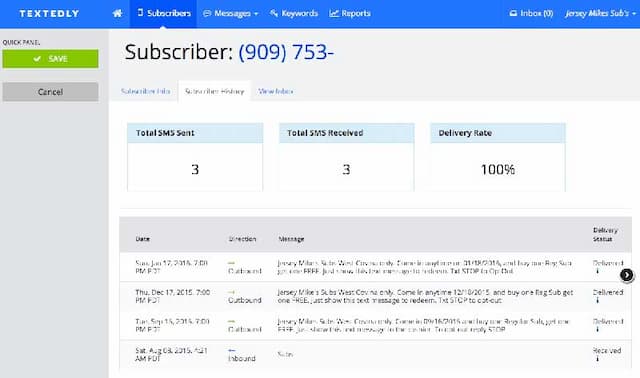
Task: Click the info icon under Received in Aug 08 row
Action: click(597, 358)
